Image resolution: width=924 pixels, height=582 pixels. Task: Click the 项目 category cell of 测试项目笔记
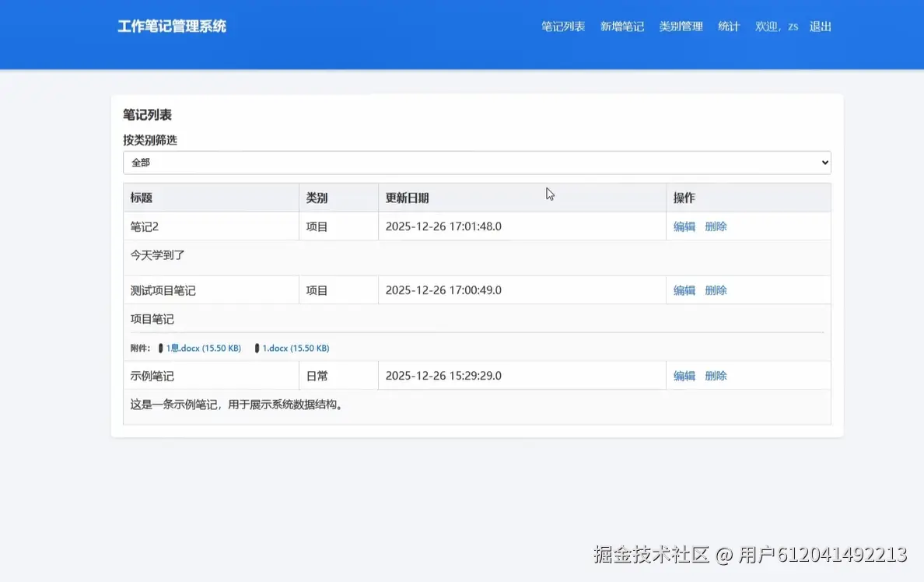click(x=338, y=290)
